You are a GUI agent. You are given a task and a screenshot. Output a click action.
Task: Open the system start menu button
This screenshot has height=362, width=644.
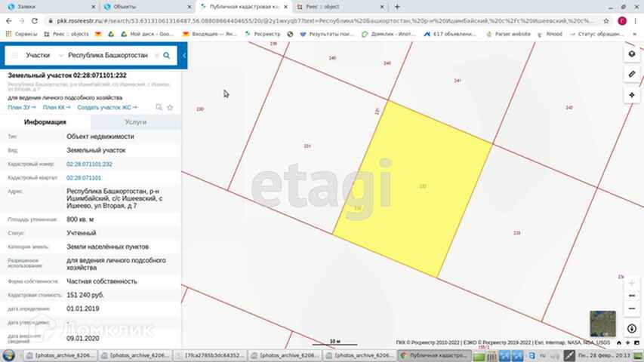coord(8,355)
